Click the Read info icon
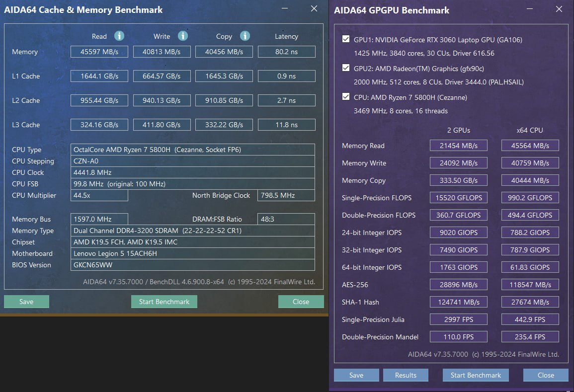 (x=119, y=36)
